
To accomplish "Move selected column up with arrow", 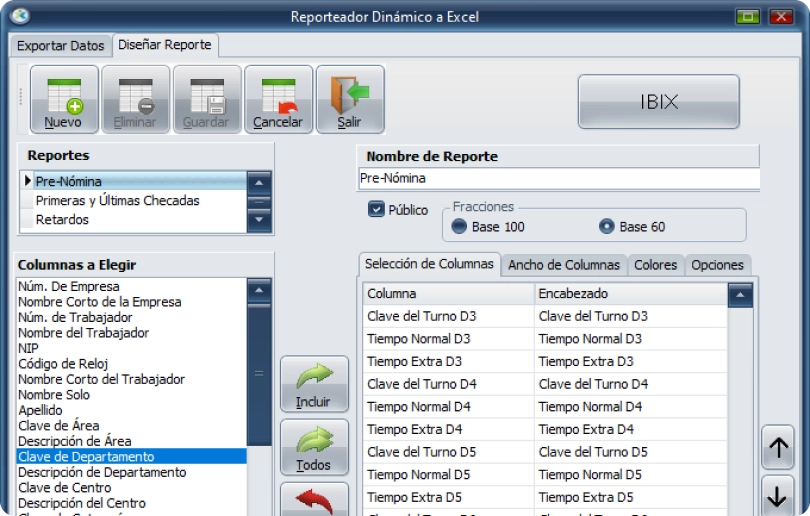I will 778,448.
